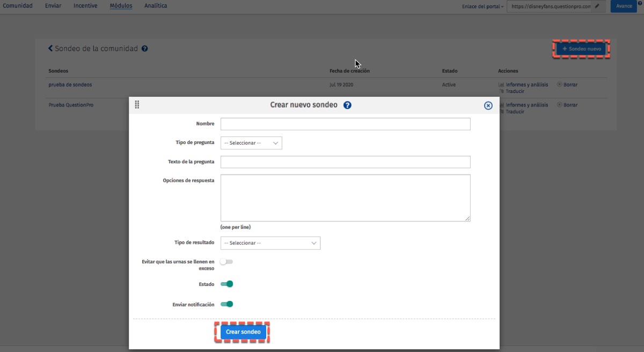Turn off the Estado switch

(x=227, y=284)
